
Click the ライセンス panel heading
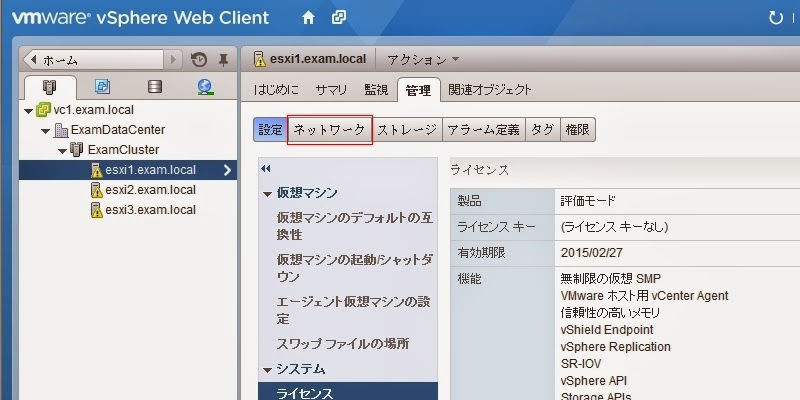pos(480,170)
